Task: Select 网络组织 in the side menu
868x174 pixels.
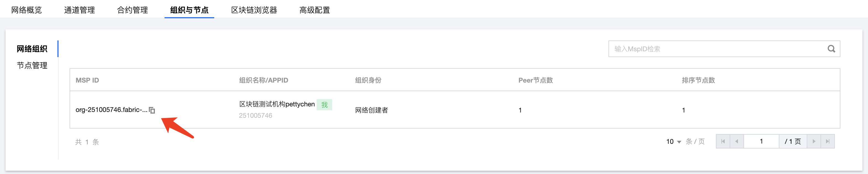Action: (x=32, y=49)
